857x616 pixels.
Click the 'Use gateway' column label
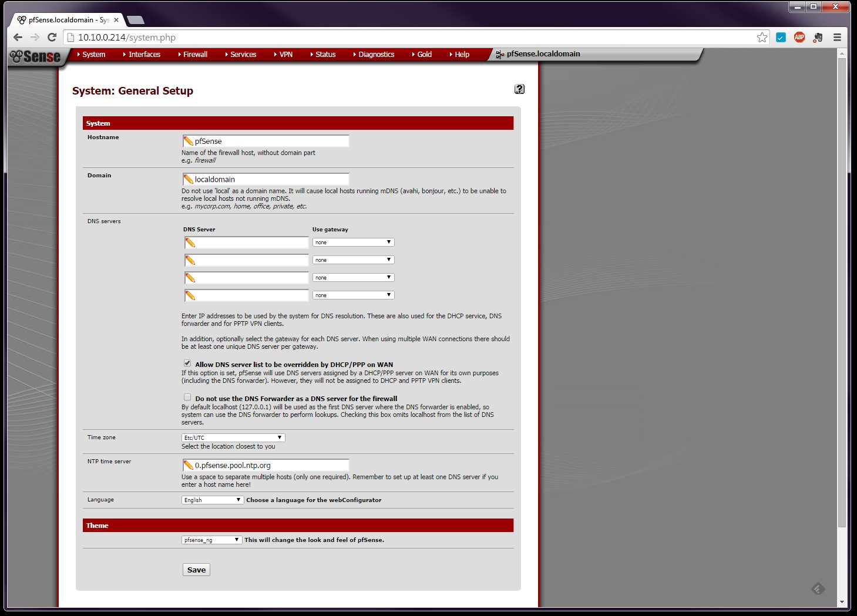[x=330, y=230]
